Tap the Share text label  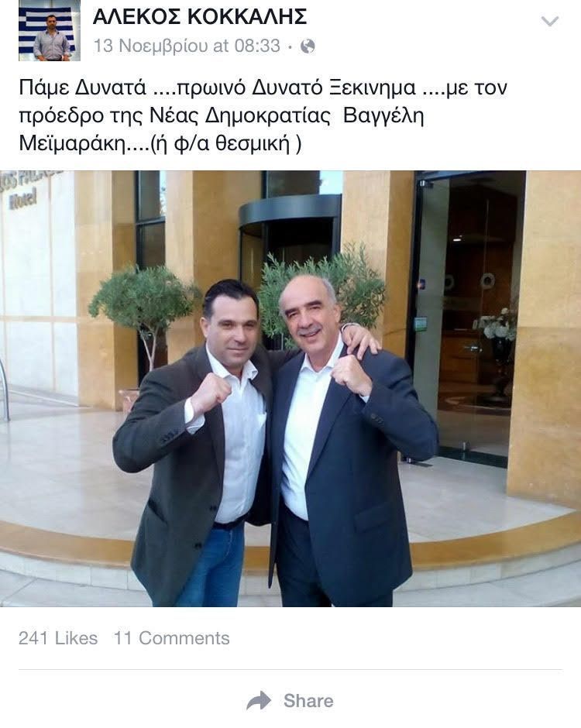308,701
